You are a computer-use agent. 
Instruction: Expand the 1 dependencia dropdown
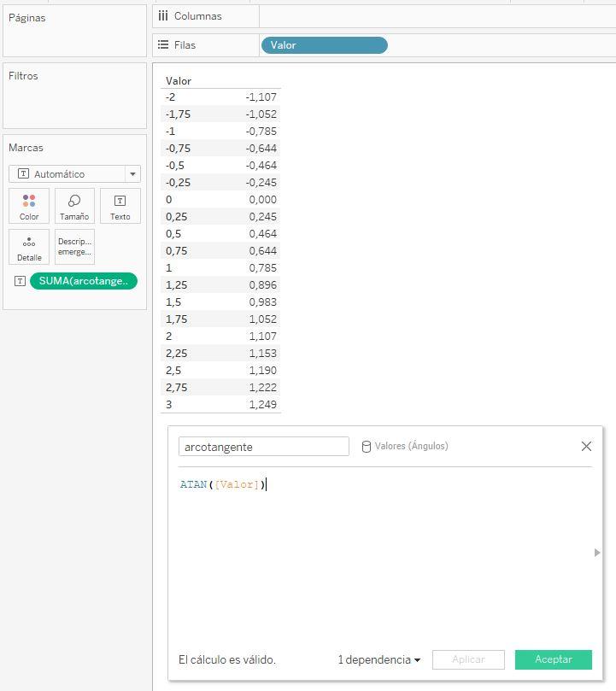(x=379, y=659)
